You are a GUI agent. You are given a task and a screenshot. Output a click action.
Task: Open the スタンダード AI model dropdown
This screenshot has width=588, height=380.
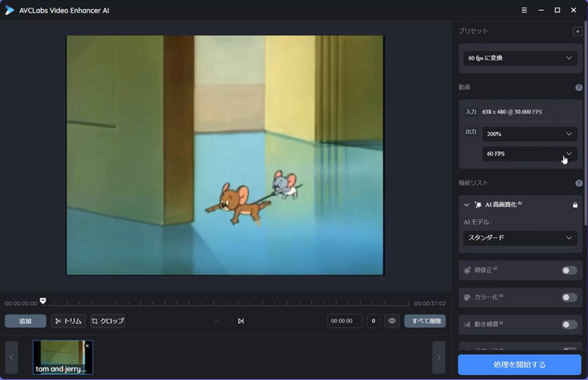click(x=520, y=238)
